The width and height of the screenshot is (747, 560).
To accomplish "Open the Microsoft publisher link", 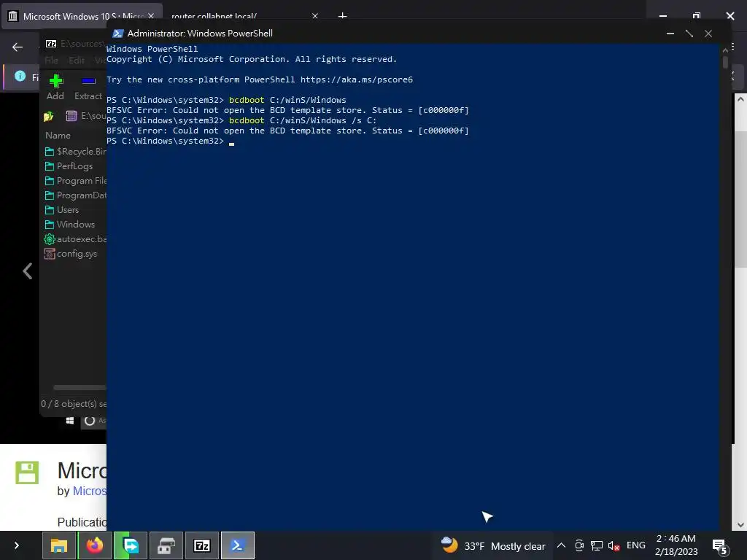I will (90, 491).
